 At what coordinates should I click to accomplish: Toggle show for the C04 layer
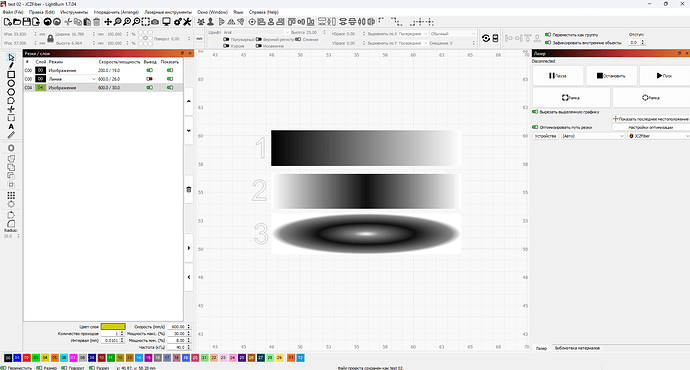pyautogui.click(x=170, y=88)
